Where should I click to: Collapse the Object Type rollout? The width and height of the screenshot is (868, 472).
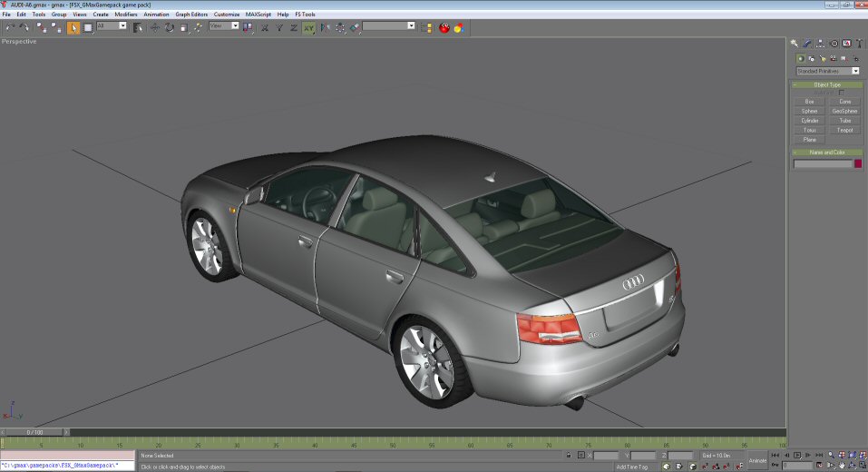click(x=827, y=84)
